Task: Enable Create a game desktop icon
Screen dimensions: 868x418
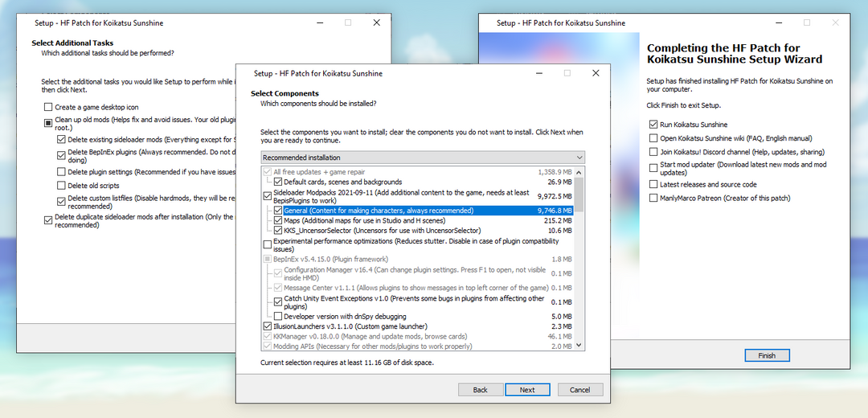Action: [48, 107]
